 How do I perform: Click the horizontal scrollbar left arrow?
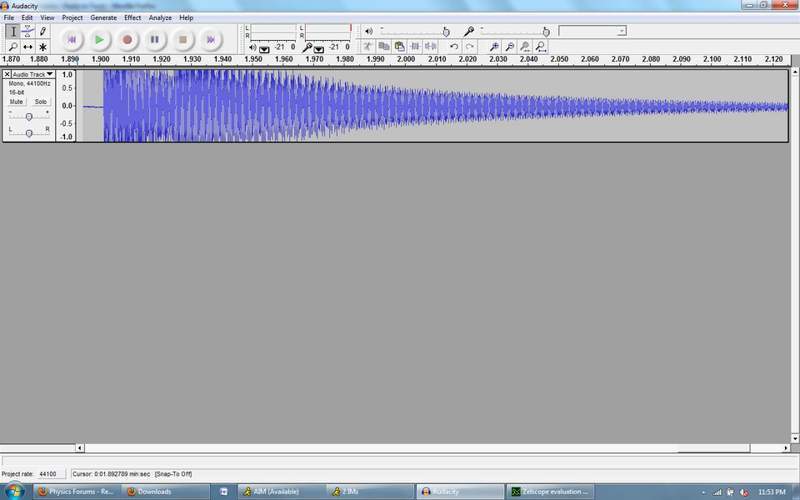[x=80, y=448]
